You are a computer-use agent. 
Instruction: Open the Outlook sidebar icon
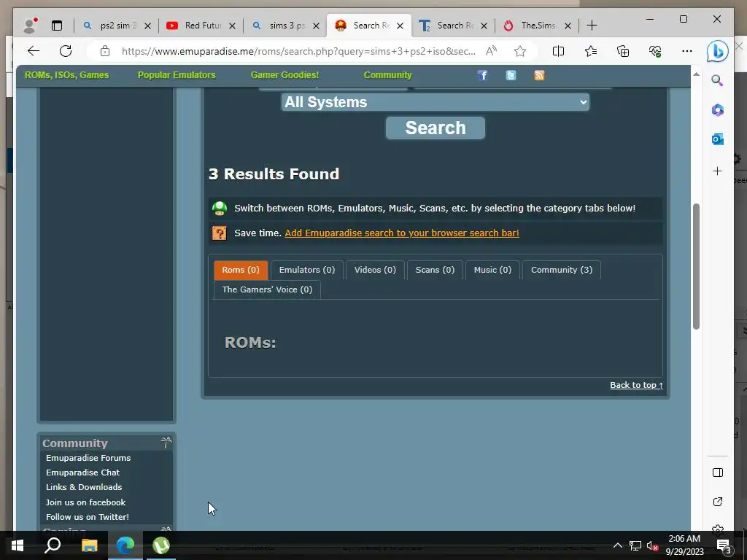click(x=718, y=139)
